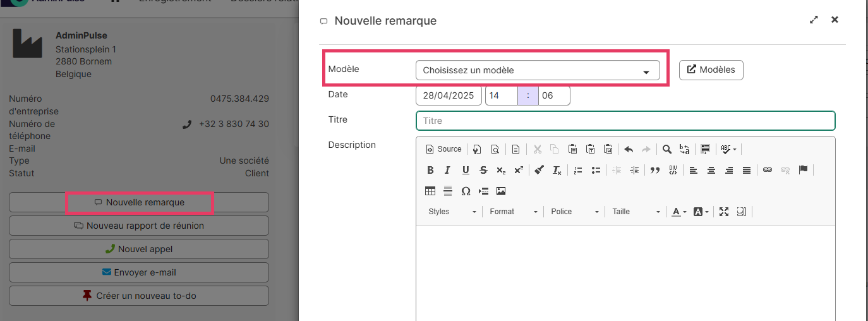868x321 pixels.
Task: Expand the Styles dropdown
Action: (x=452, y=212)
